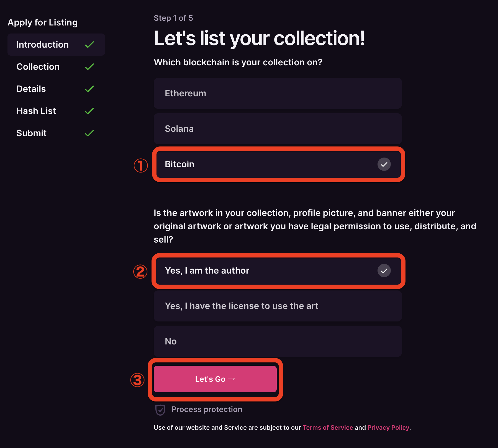Click the green checkmark next to Collection
The height and width of the screenshot is (448, 498).
pyautogui.click(x=89, y=67)
